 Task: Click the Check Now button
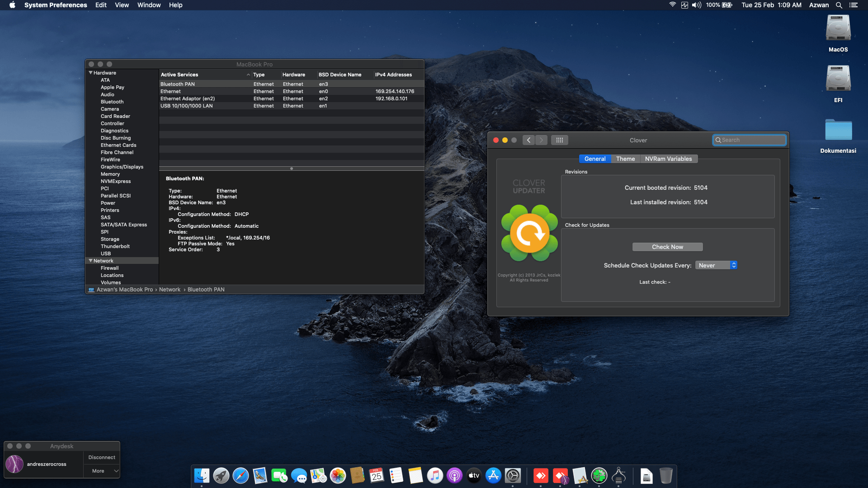pyautogui.click(x=667, y=247)
